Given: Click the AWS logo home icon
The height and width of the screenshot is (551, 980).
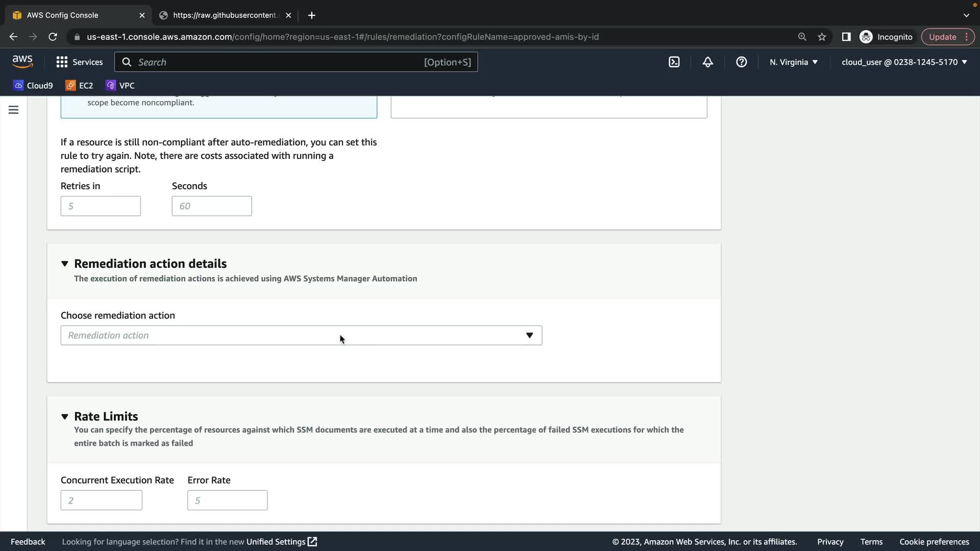Looking at the screenshot, I should click(x=22, y=62).
